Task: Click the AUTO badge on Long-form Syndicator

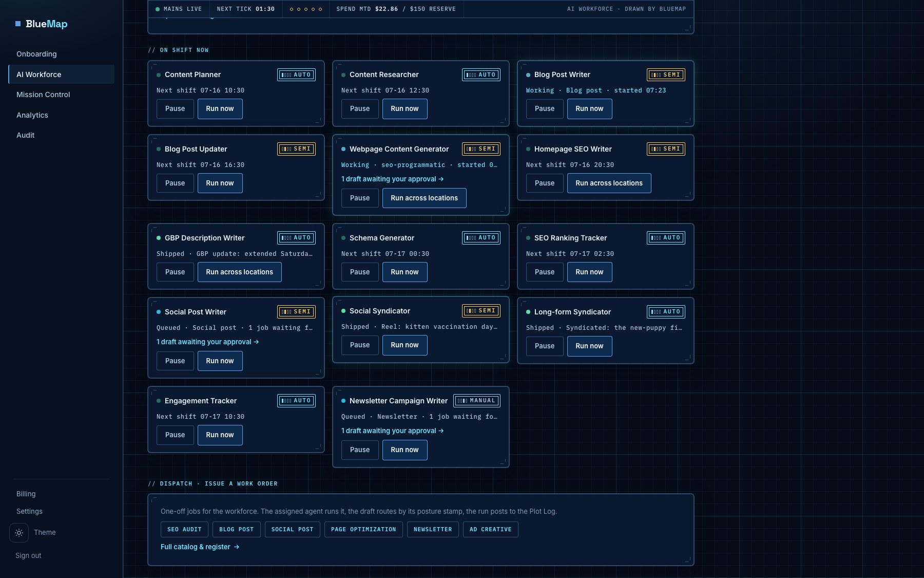Action: coord(666,312)
